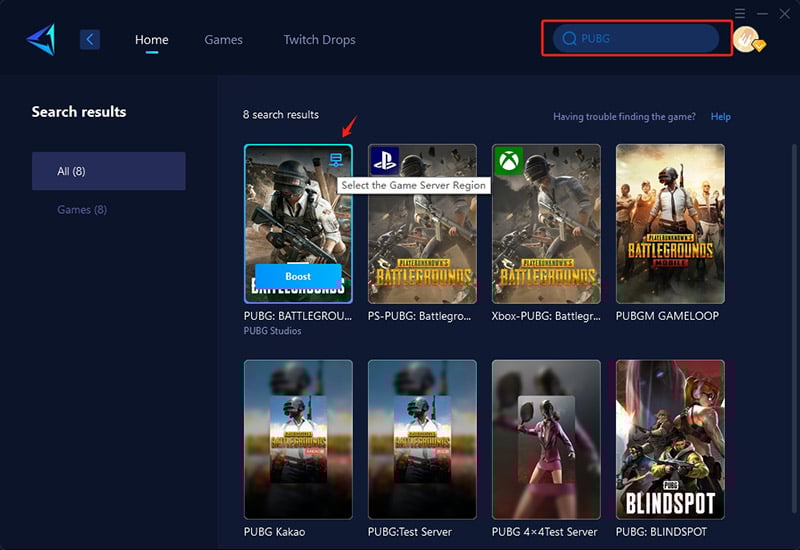Click the Search results heading

(x=79, y=112)
